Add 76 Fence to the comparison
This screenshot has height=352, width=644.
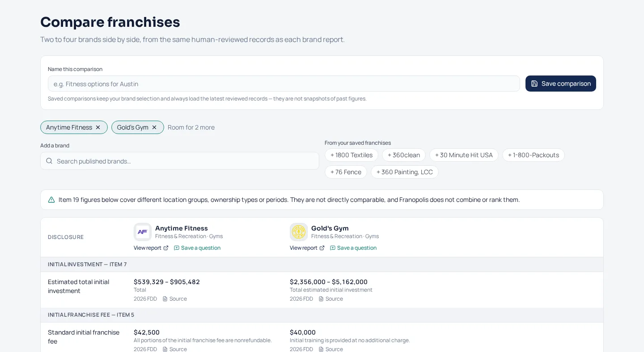point(346,172)
